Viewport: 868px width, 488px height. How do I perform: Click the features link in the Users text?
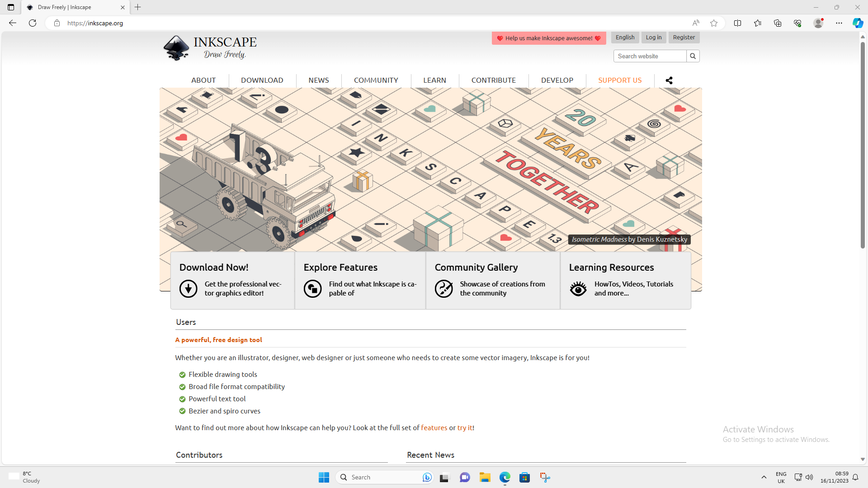coord(434,427)
